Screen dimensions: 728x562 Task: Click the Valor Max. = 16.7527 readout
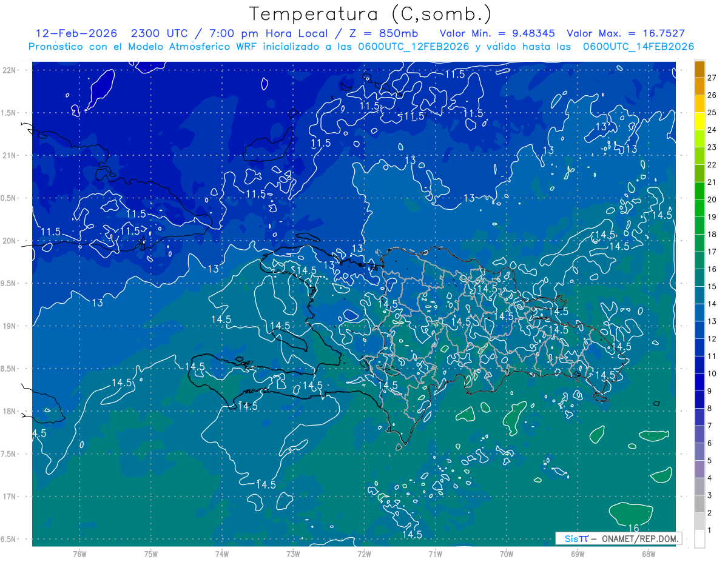tap(625, 33)
